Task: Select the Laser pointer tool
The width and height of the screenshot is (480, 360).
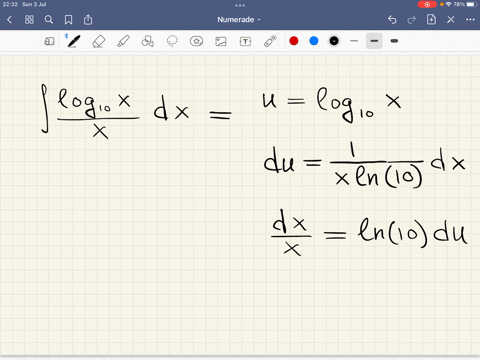Action: 270,41
